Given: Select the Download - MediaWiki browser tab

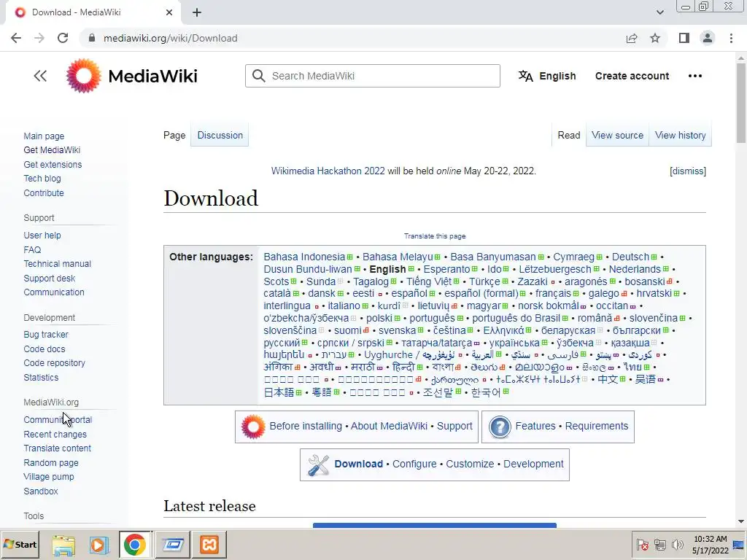Looking at the screenshot, I should point(93,12).
